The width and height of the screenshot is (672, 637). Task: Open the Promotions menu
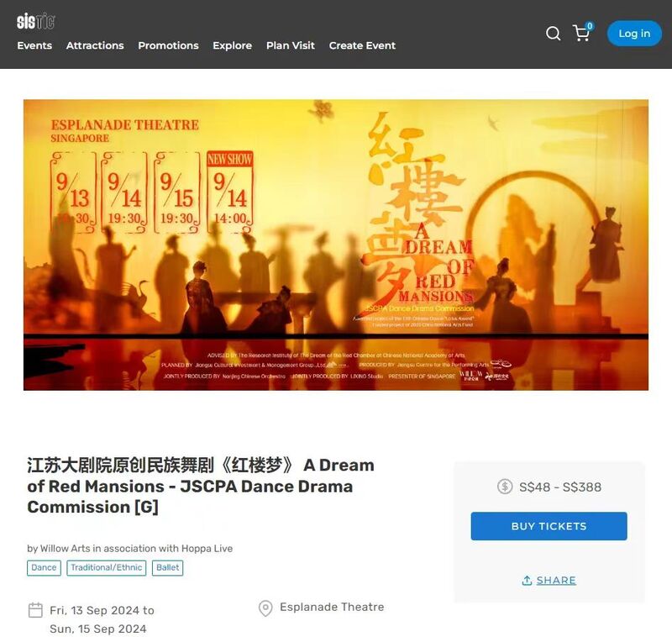pyautogui.click(x=168, y=45)
